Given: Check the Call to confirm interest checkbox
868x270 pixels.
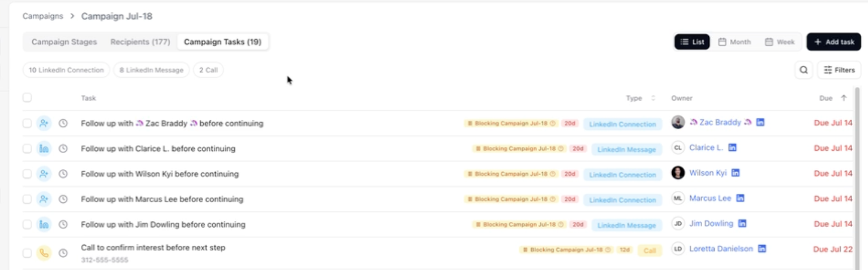Looking at the screenshot, I should pos(27,253).
